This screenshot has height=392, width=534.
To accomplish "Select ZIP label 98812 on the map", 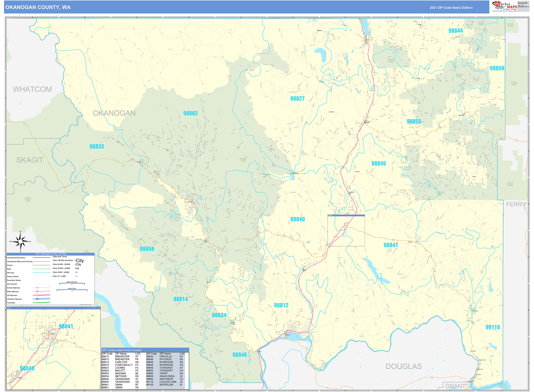I will 281,305.
